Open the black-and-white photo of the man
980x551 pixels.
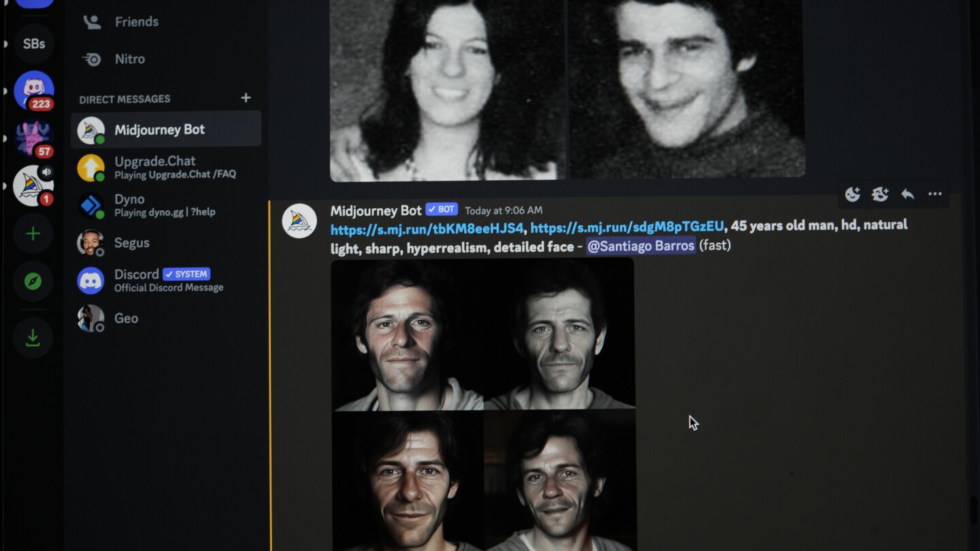pos(687,89)
